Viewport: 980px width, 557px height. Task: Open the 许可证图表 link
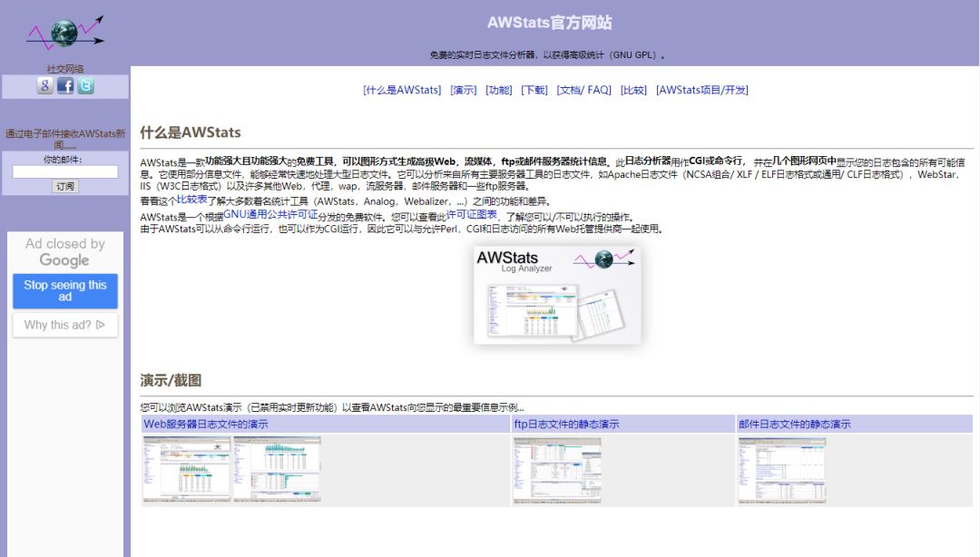471,216
